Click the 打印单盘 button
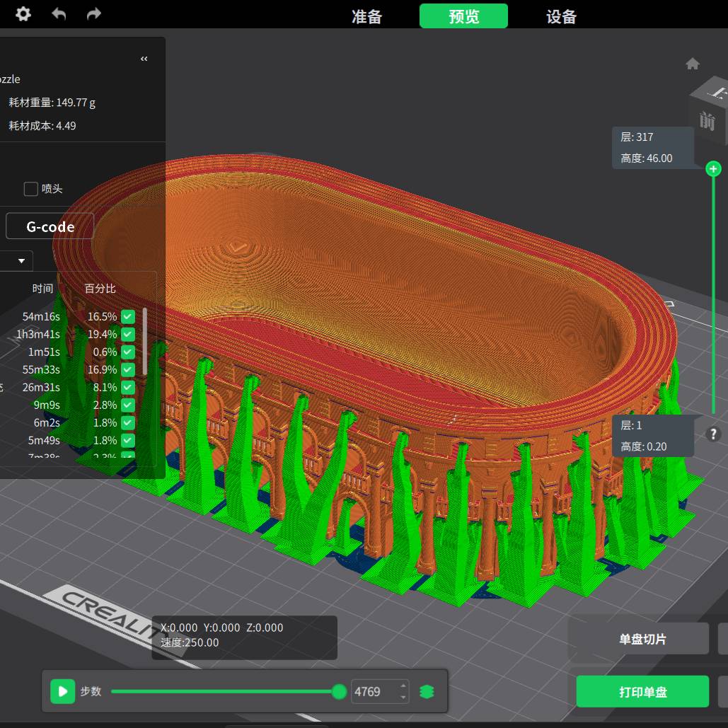Screen dimensions: 728x728 coord(642,692)
